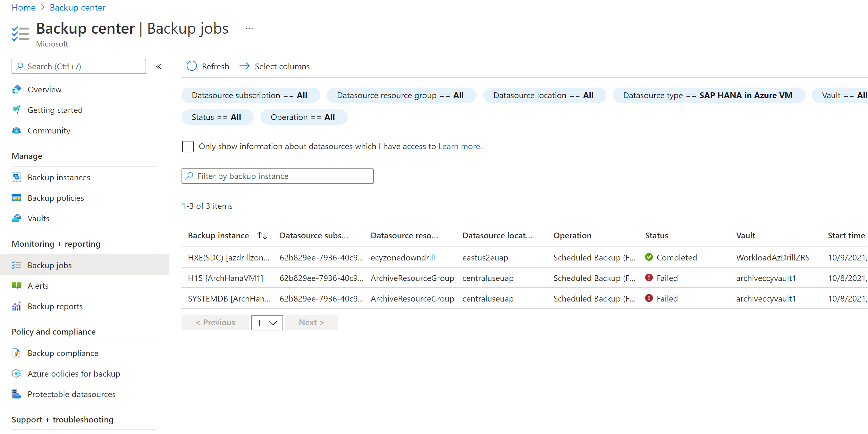Click the Overview navigation icon
Viewport: 868px width, 434px height.
[x=17, y=89]
